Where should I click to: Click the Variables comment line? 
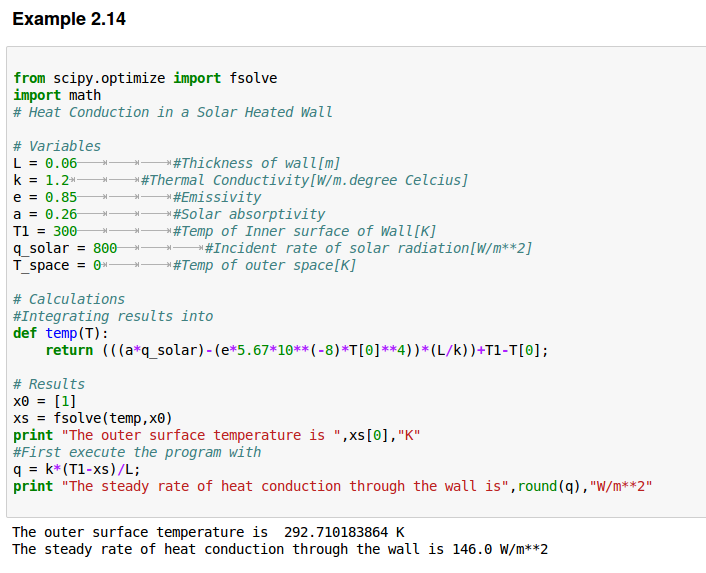point(57,146)
